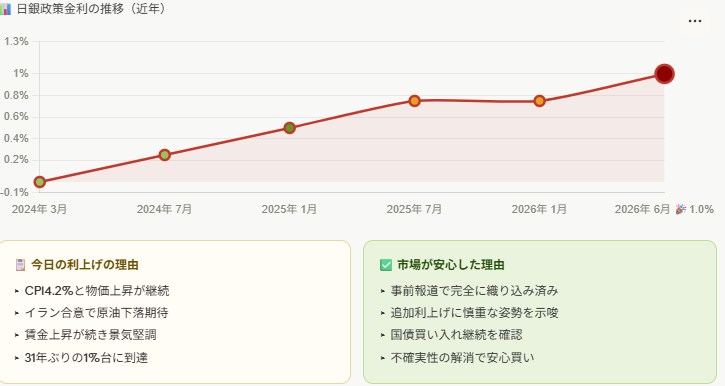The image size is (725, 386).
Task: Select the 2024年 7月 data point marker
Action: pos(165,155)
